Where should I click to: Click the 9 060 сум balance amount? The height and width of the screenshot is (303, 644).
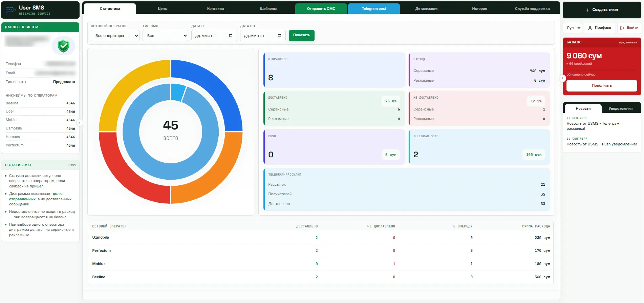point(584,56)
